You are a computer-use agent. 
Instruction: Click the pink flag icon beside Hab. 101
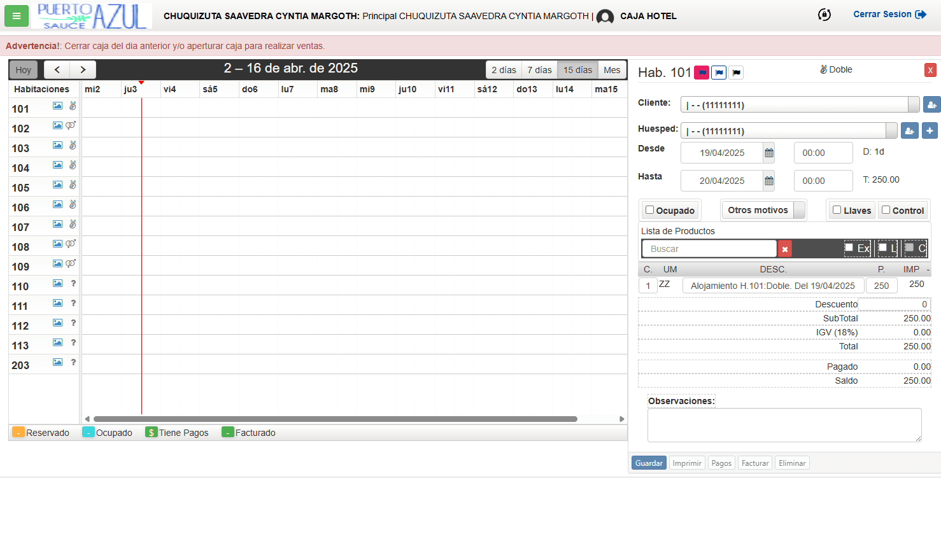click(x=701, y=73)
